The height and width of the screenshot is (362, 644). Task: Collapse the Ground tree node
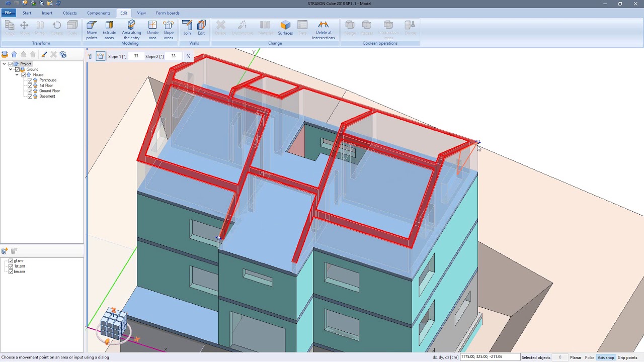[x=11, y=69]
